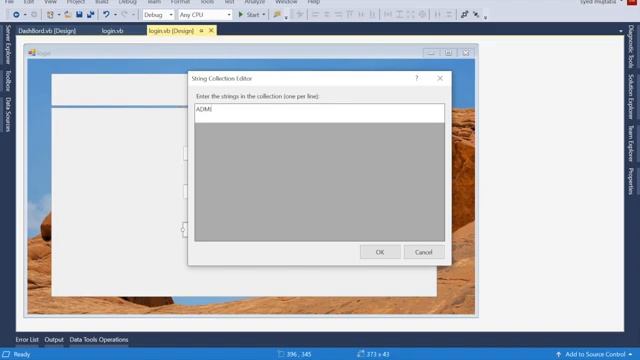640x360 pixels.
Task: Click the login form icon in title bar
Action: [x=32, y=53]
